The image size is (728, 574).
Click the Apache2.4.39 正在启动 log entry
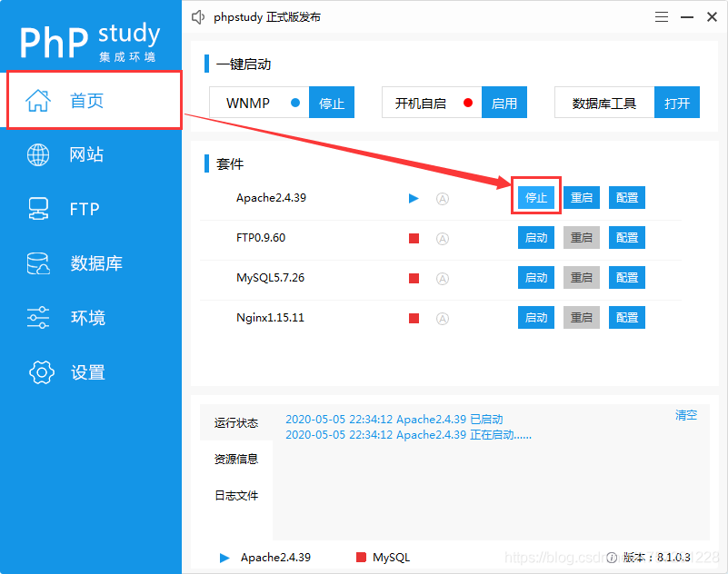[409, 435]
